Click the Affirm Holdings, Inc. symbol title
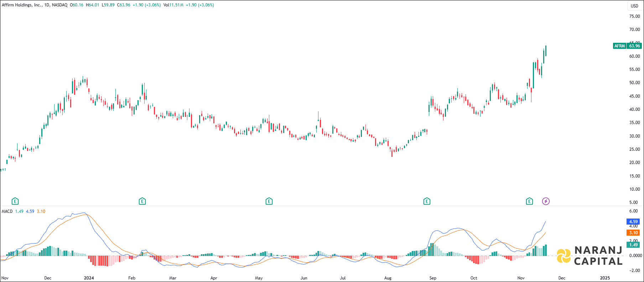 22,5
